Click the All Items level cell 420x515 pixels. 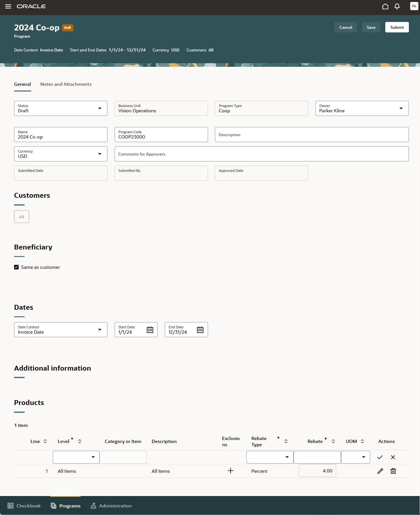click(x=67, y=471)
